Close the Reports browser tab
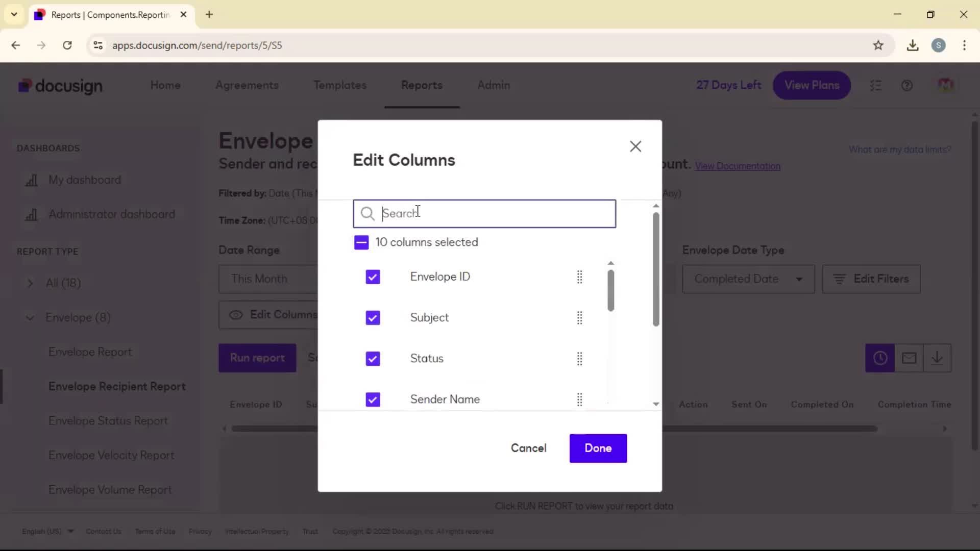 183,14
